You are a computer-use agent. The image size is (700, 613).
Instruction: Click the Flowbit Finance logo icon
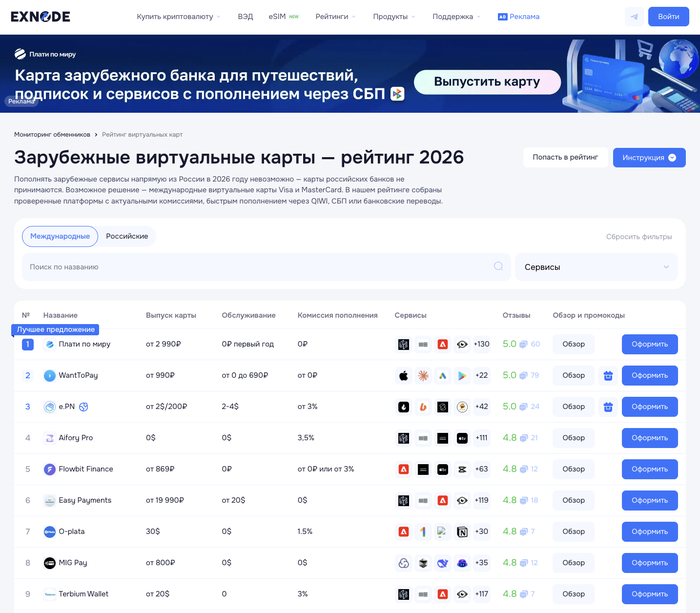[x=50, y=469]
